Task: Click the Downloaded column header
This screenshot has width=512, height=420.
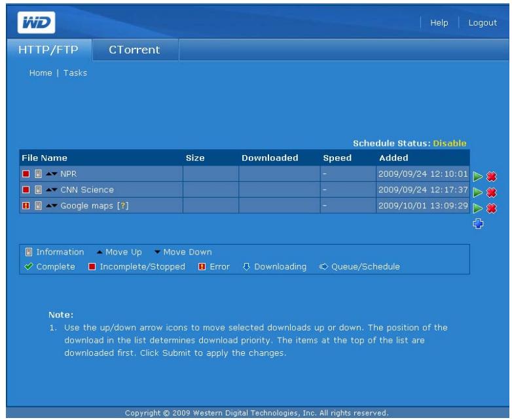Action: click(x=270, y=158)
